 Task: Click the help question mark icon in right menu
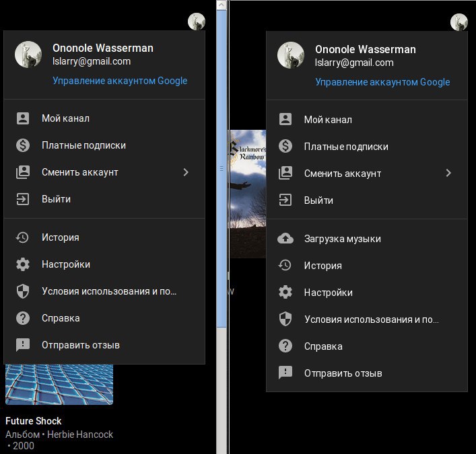pyautogui.click(x=285, y=346)
